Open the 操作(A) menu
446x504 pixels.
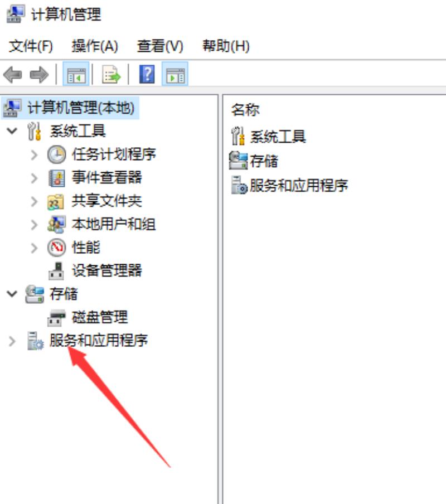click(x=95, y=46)
